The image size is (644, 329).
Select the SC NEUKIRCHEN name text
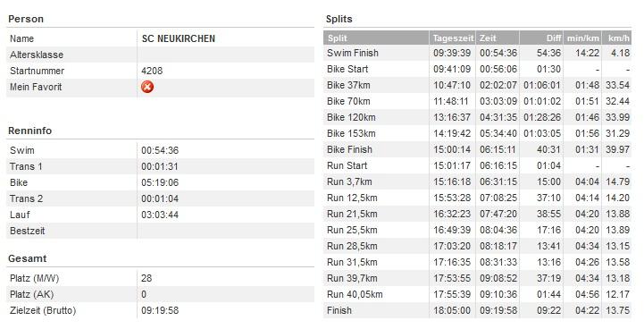pyautogui.click(x=179, y=38)
